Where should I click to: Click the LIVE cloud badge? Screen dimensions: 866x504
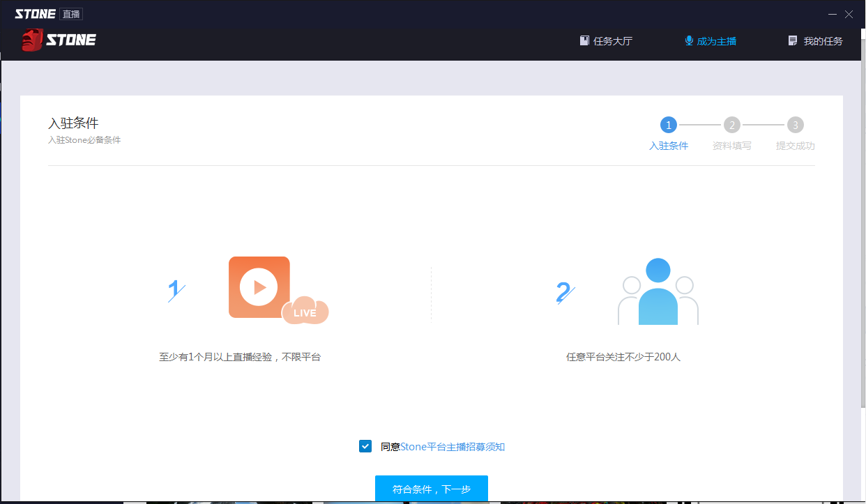tap(305, 312)
